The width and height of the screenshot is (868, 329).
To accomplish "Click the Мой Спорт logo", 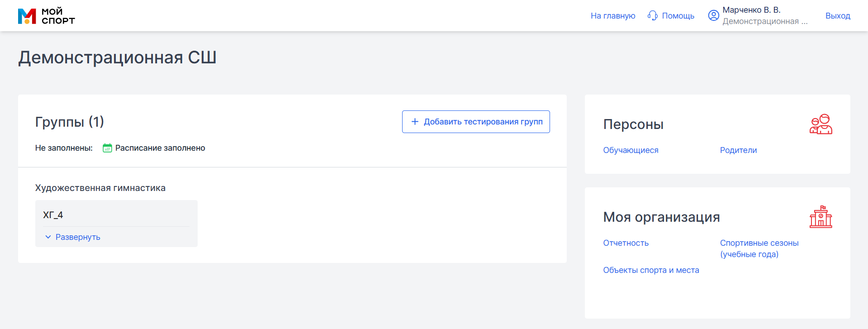I will (x=46, y=16).
